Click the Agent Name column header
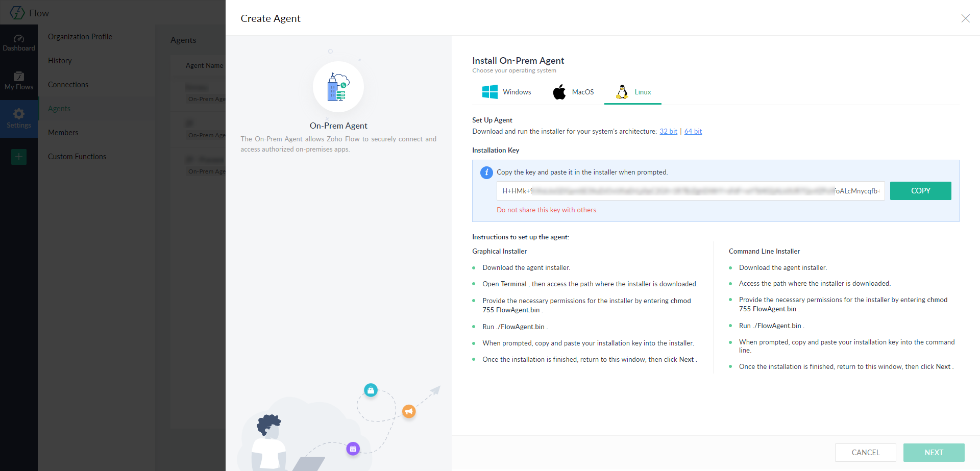980x471 pixels. (204, 65)
